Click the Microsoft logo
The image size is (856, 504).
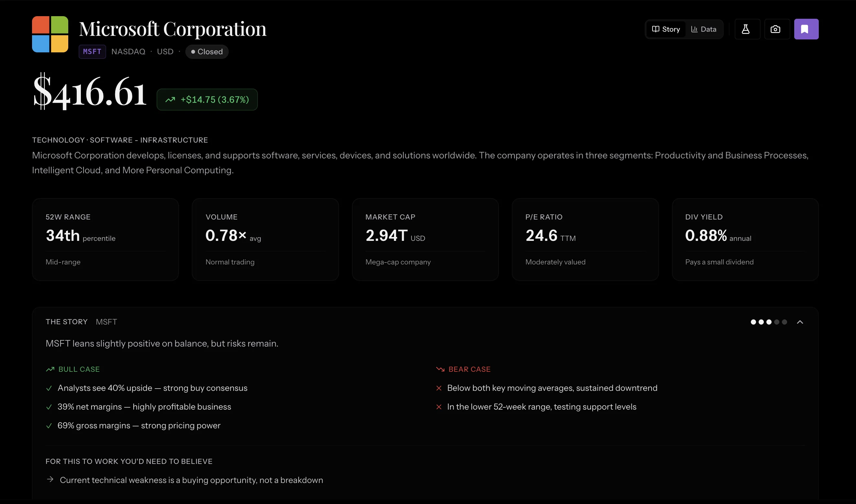(50, 34)
